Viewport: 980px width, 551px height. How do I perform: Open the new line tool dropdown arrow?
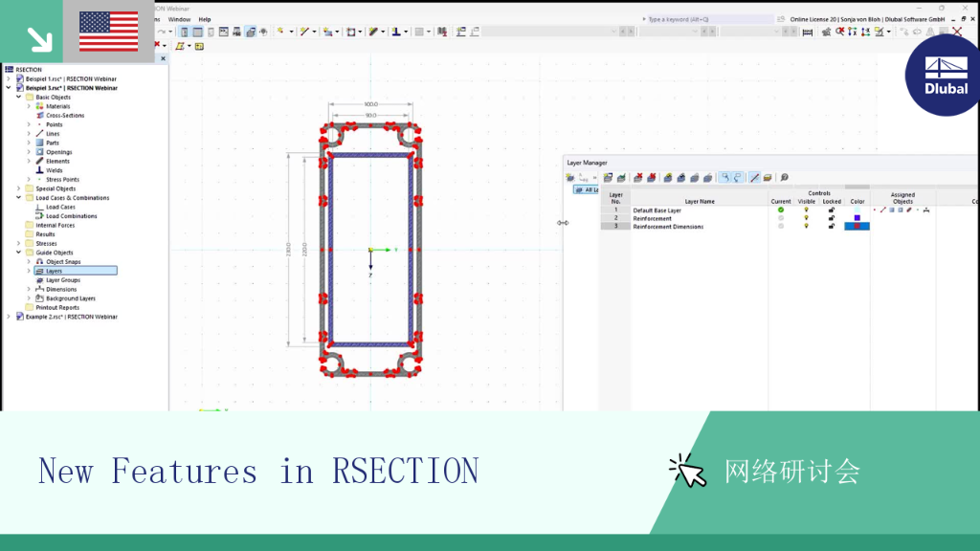click(x=314, y=32)
